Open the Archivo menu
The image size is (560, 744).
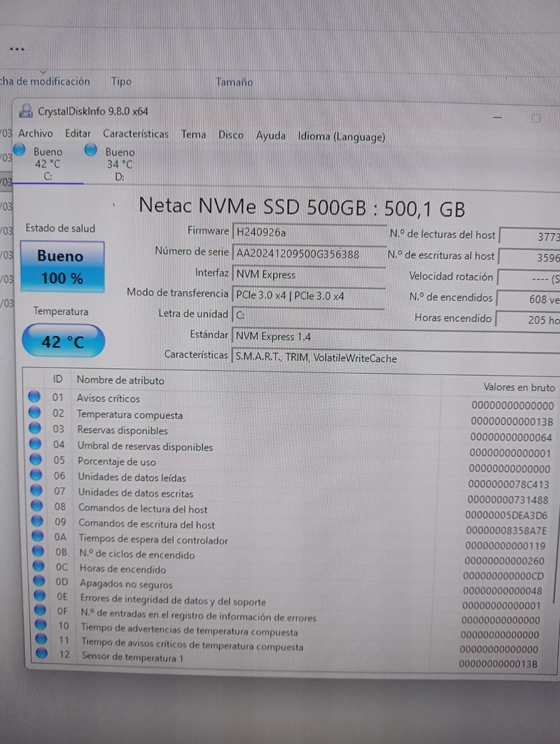click(36, 133)
